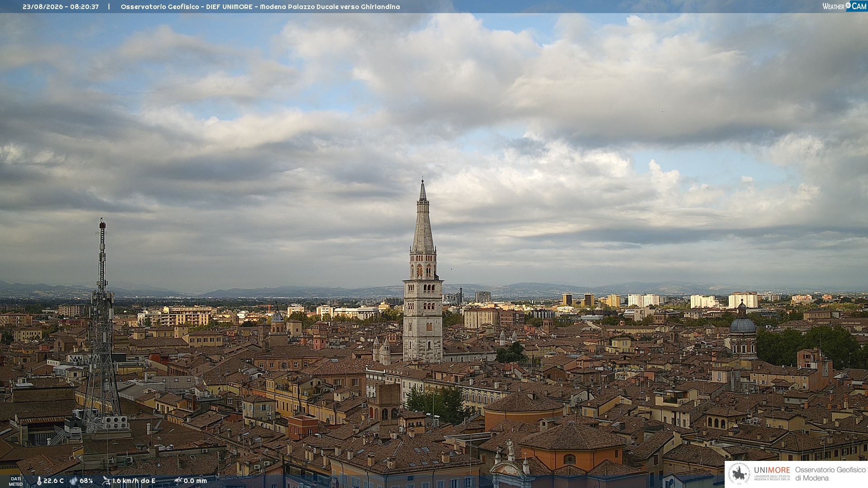
Task: Click Osservatorio Geofisico di Modena label
Action: (830, 474)
